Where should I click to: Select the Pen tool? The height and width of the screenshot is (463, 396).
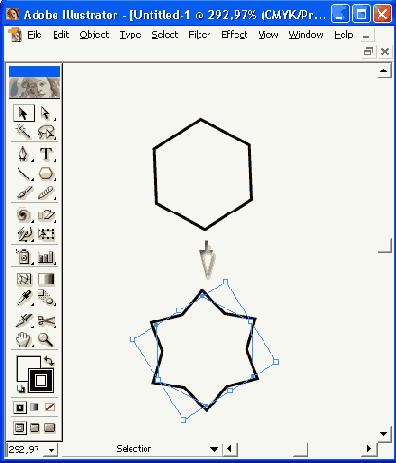click(x=23, y=154)
